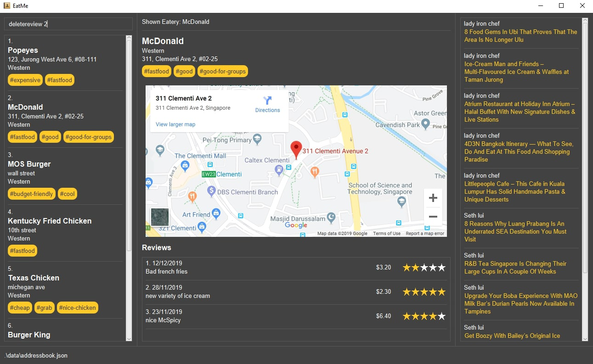
Task: Click #good-for-groups tag in McDonald detail header
Action: [x=223, y=71]
